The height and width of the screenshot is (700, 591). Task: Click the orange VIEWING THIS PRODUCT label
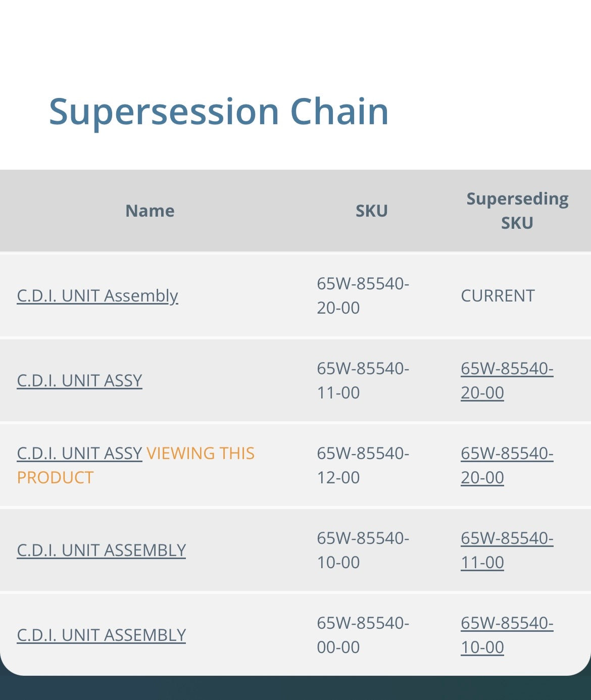(x=200, y=453)
